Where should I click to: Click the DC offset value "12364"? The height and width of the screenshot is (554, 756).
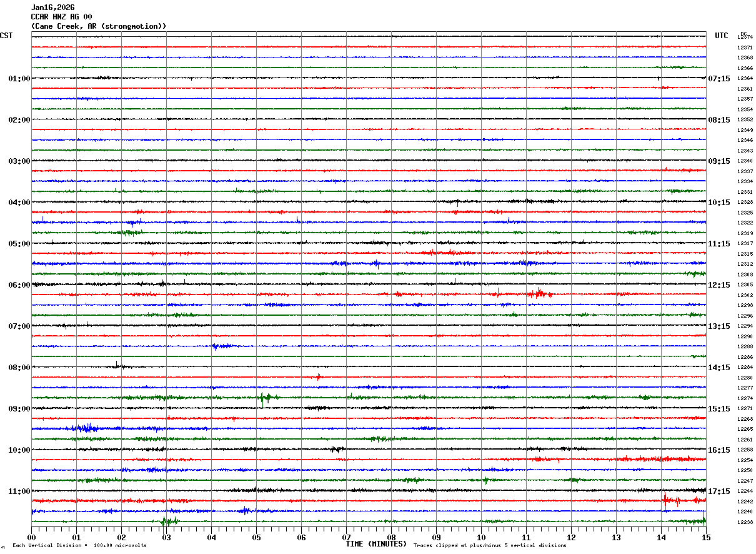point(745,79)
